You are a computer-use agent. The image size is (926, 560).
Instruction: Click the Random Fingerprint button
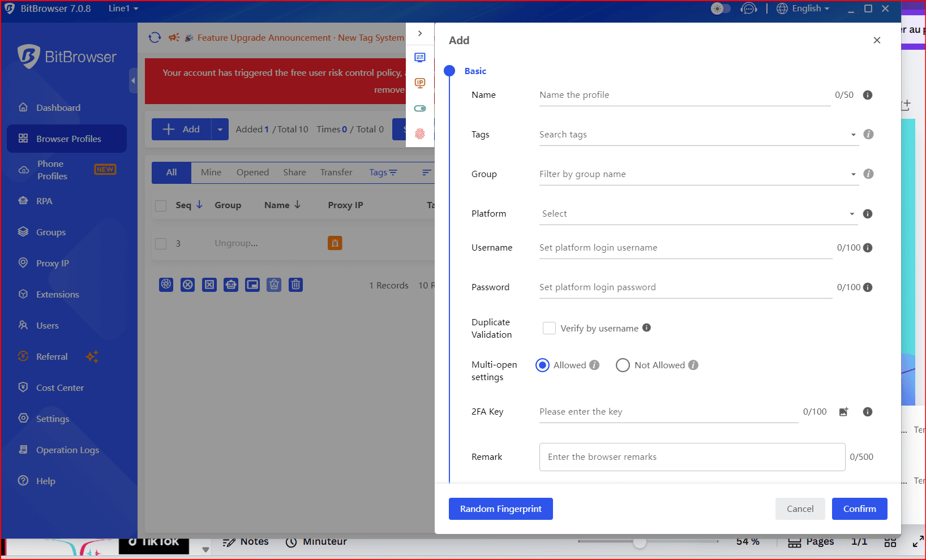pos(500,509)
